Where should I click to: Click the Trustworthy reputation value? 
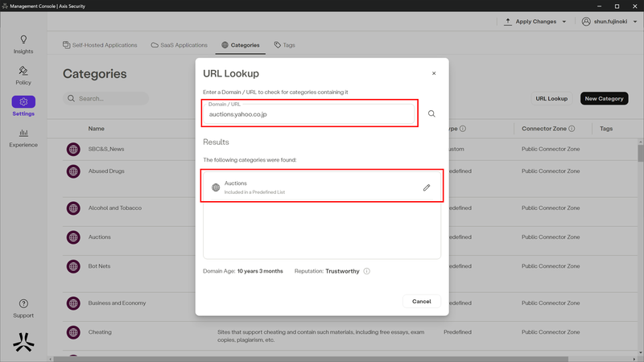pos(342,271)
